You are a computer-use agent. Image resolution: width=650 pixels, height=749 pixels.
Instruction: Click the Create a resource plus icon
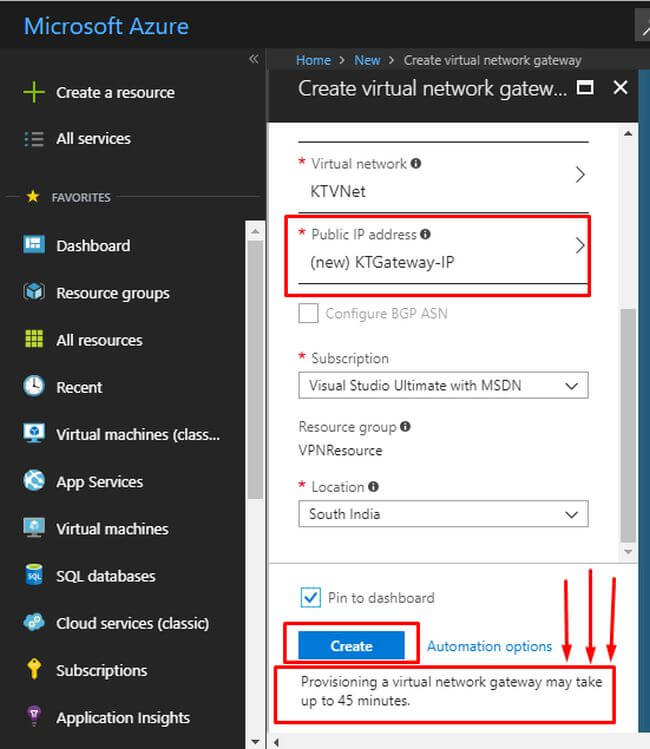(34, 92)
